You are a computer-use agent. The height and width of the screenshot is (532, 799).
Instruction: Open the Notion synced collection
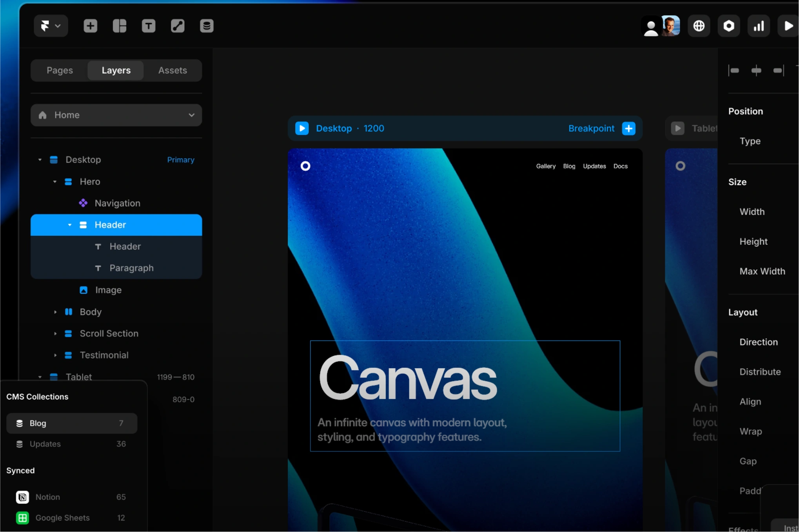(72, 497)
